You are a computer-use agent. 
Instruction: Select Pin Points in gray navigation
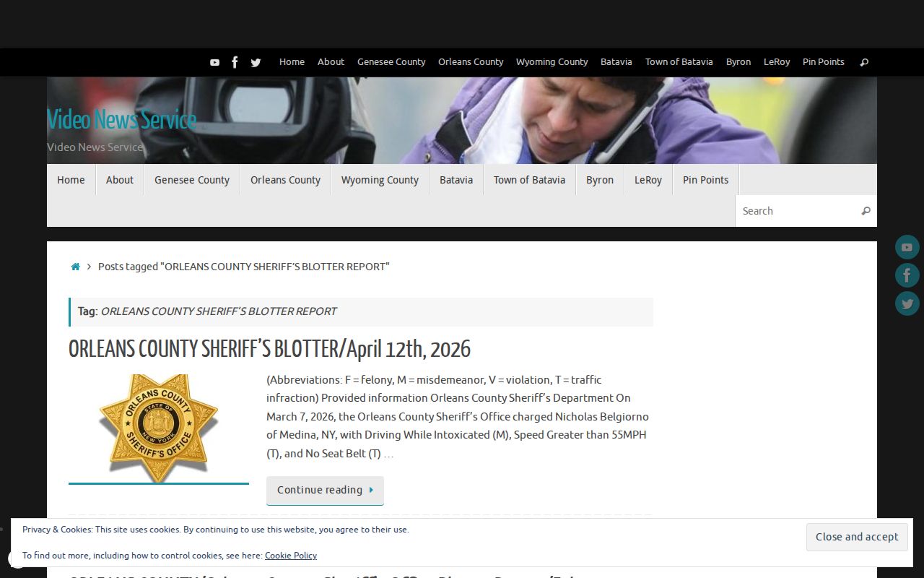705,180
